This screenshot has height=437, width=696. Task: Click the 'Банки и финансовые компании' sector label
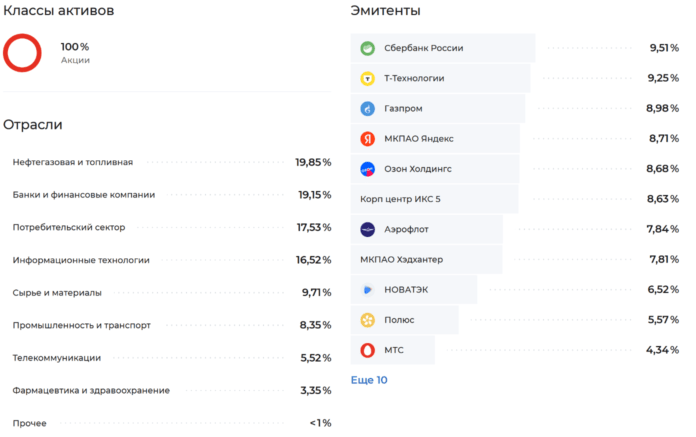pos(84,195)
